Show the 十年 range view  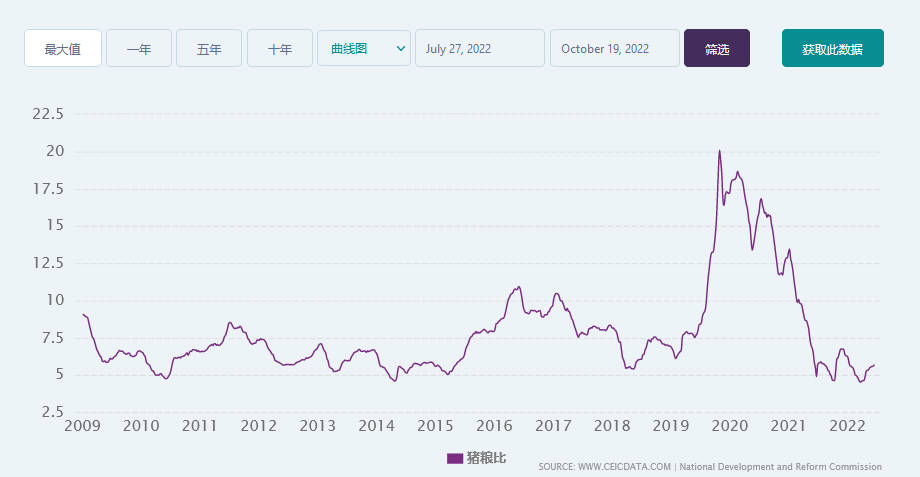pos(280,48)
